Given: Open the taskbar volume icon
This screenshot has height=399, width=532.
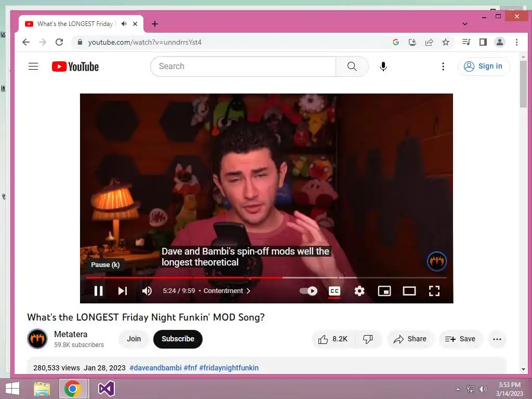Looking at the screenshot, I should [483, 389].
